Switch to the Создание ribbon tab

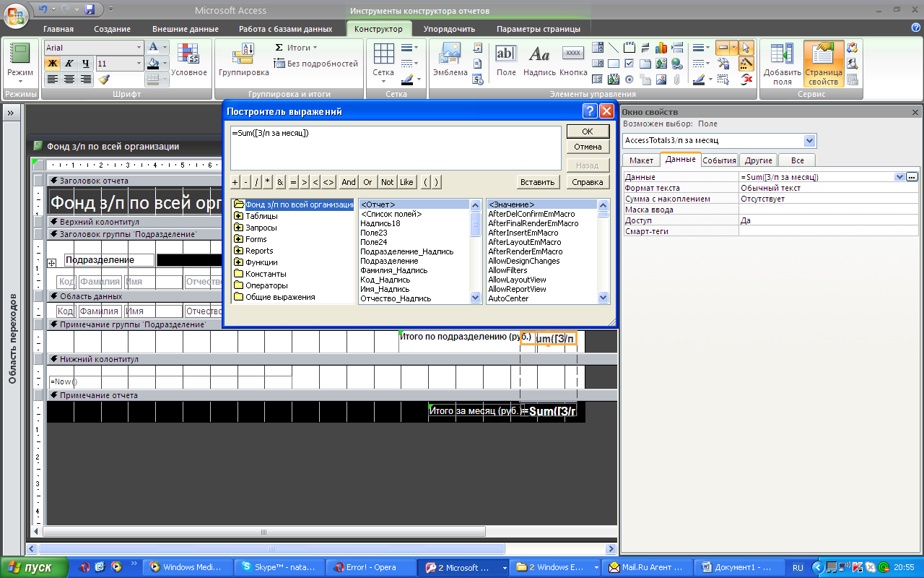[112, 29]
